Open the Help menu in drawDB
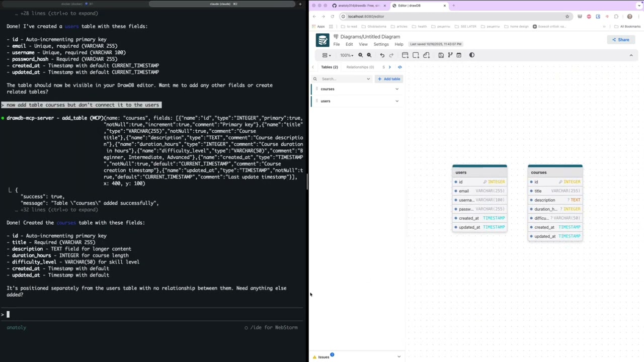This screenshot has height=362, width=644. (x=399, y=44)
